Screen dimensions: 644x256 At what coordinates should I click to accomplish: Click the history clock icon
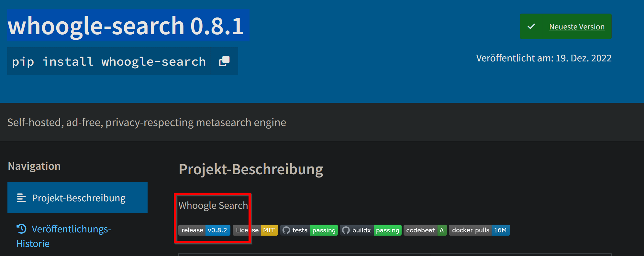click(21, 229)
